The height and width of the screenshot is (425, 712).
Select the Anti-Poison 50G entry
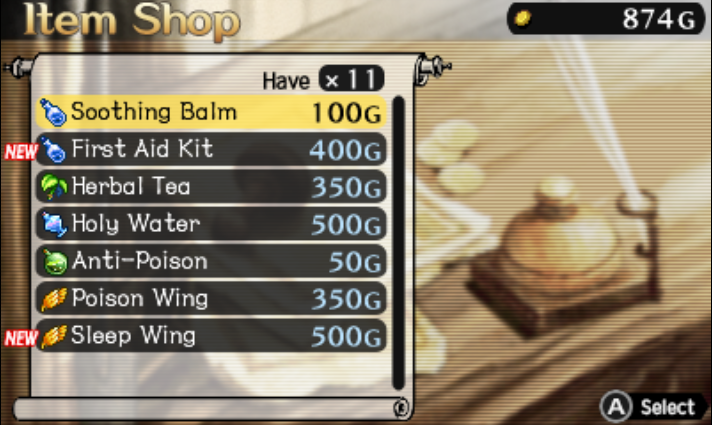(211, 262)
